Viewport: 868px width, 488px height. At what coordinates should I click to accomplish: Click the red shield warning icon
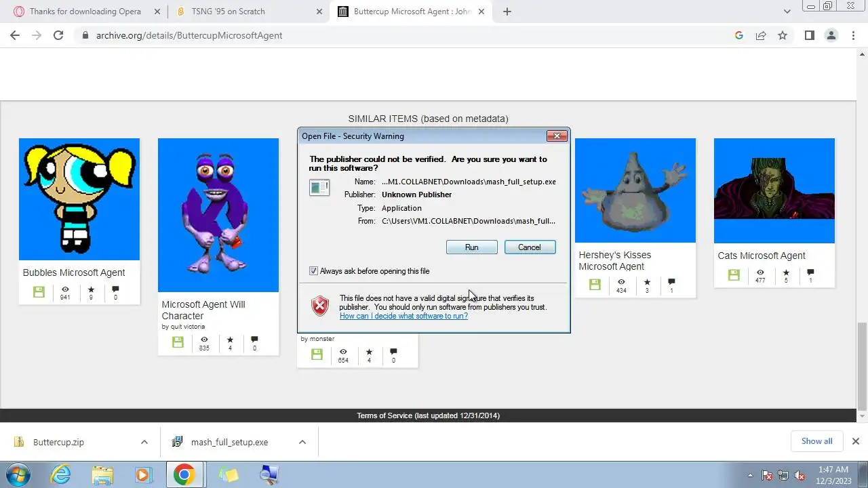pos(320,306)
